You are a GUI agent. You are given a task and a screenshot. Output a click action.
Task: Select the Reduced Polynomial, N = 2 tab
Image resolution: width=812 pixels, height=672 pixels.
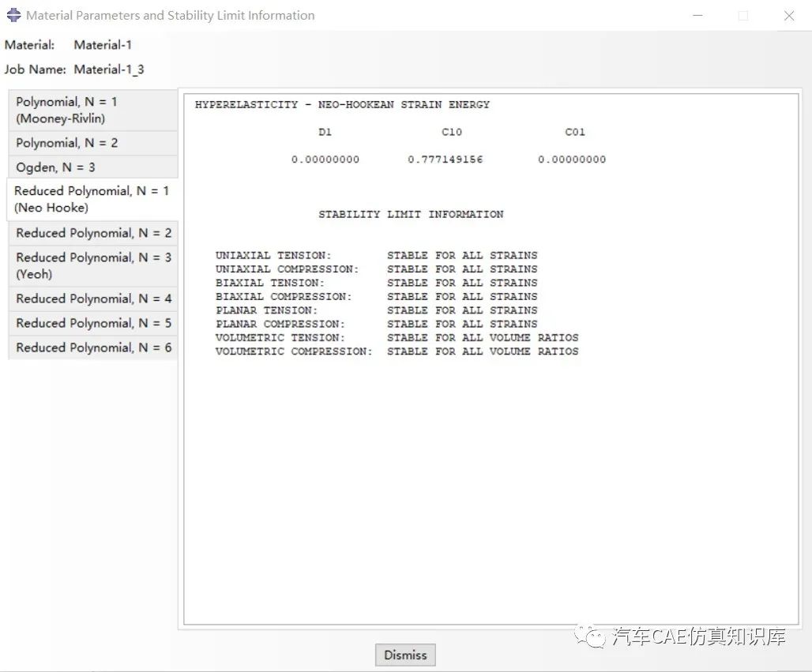pyautogui.click(x=92, y=232)
